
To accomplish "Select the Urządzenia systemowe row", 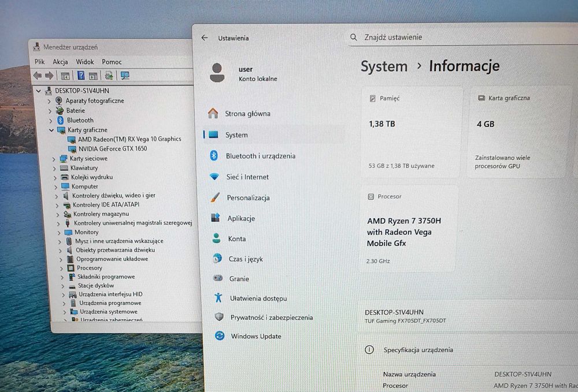I will (x=109, y=312).
